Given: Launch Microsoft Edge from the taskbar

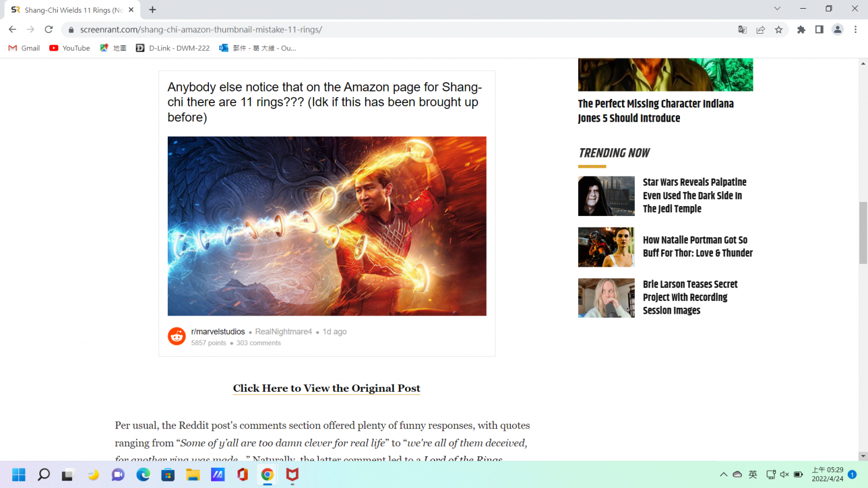Looking at the screenshot, I should pos(143,475).
